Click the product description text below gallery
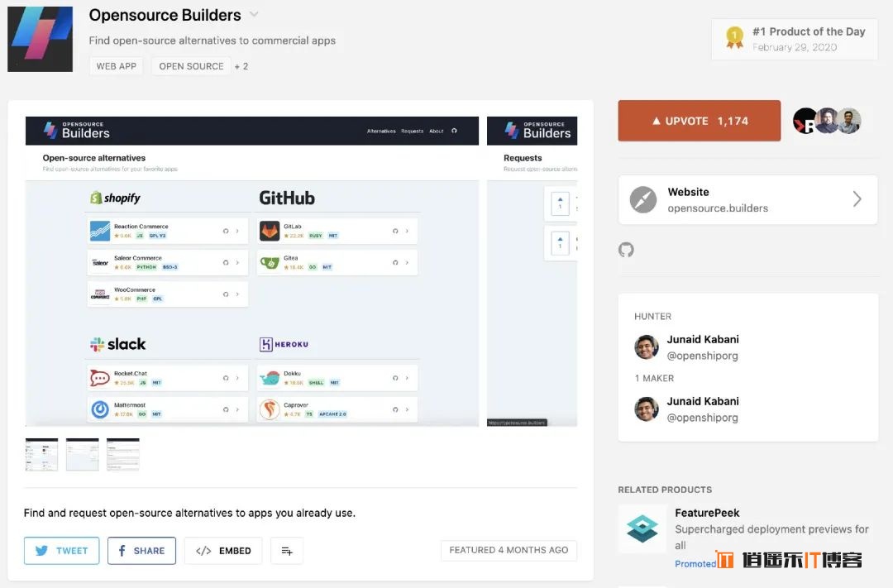The height and width of the screenshot is (588, 893). pos(189,513)
